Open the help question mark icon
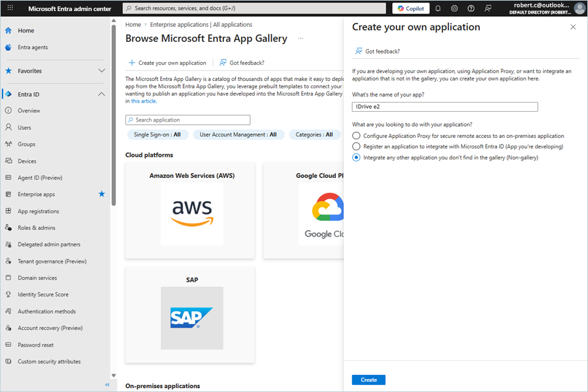The width and height of the screenshot is (588, 392). click(x=471, y=8)
